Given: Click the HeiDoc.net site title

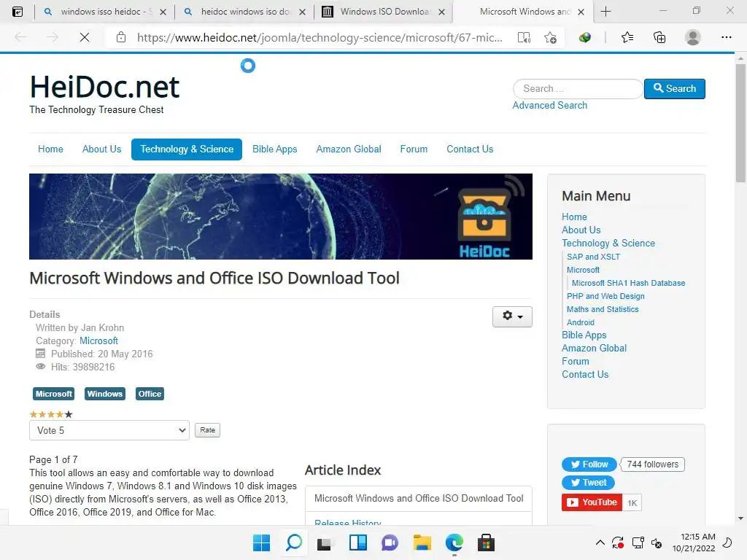Looking at the screenshot, I should tap(104, 87).
